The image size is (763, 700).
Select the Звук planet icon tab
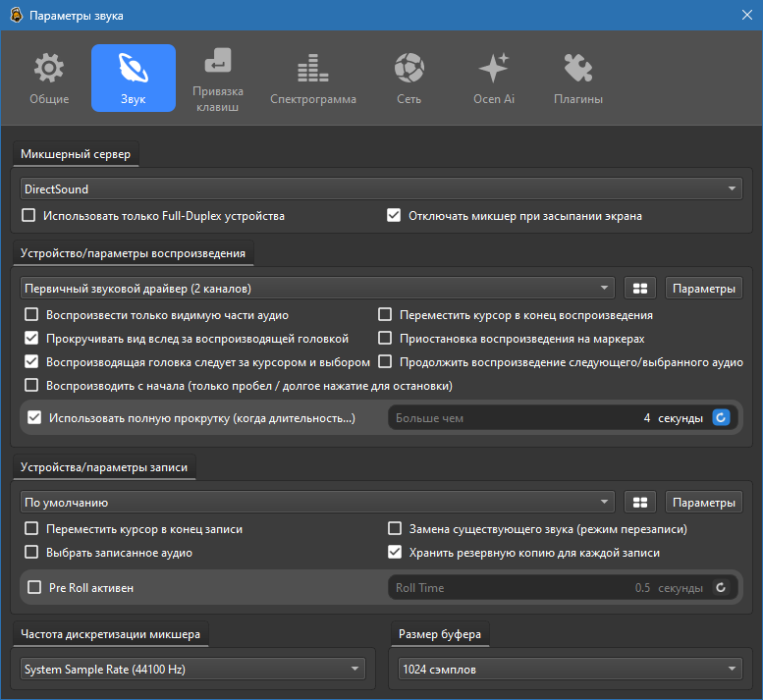pyautogui.click(x=134, y=79)
